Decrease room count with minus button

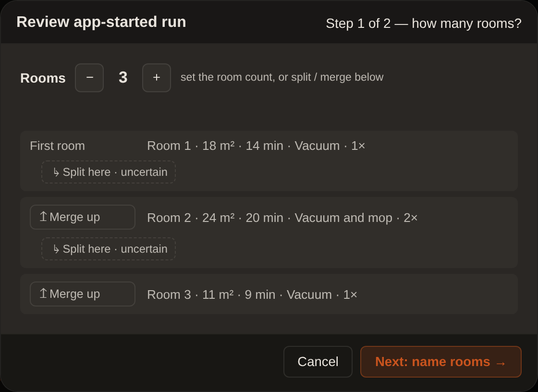(89, 77)
